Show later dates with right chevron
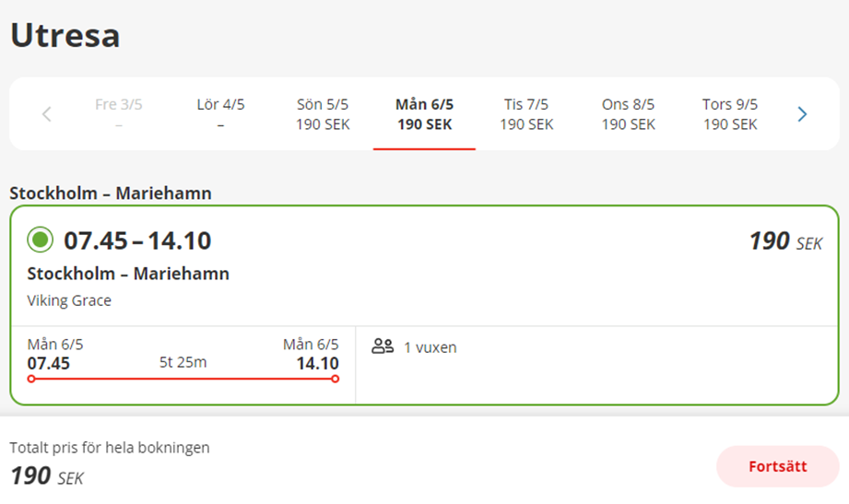 802,114
